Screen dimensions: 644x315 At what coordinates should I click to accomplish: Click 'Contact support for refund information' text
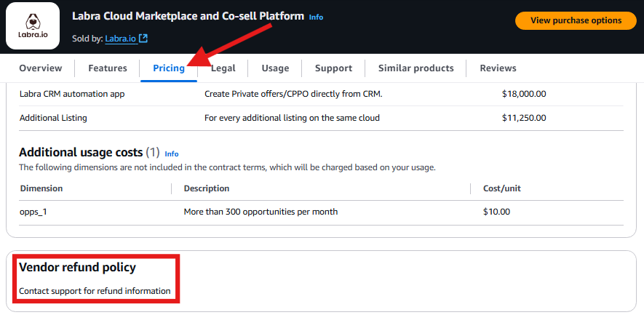95,291
